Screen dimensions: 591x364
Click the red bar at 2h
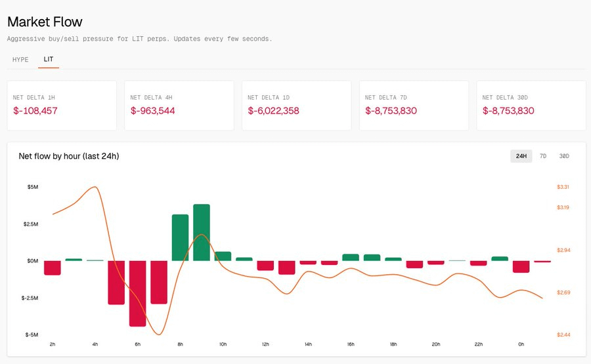[x=53, y=268]
